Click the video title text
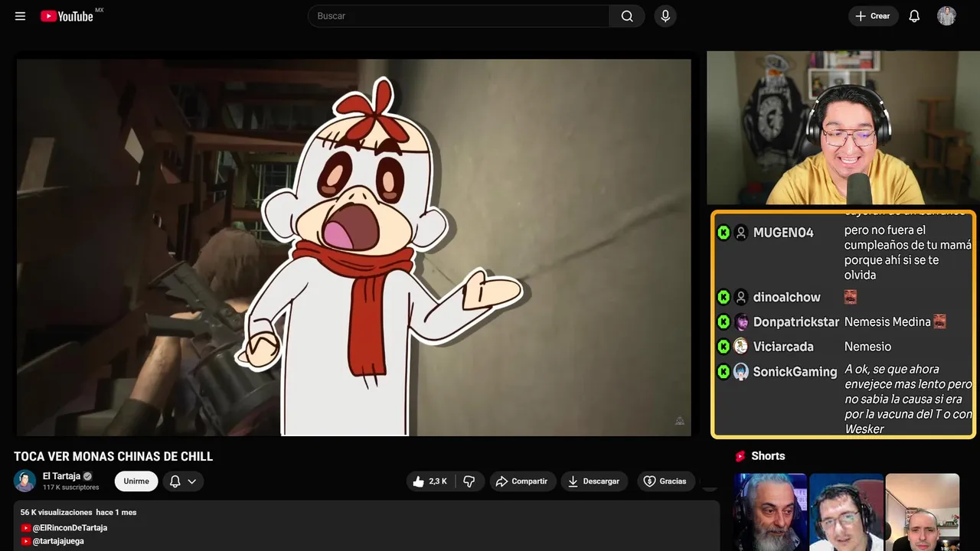The image size is (980, 551). point(113,457)
